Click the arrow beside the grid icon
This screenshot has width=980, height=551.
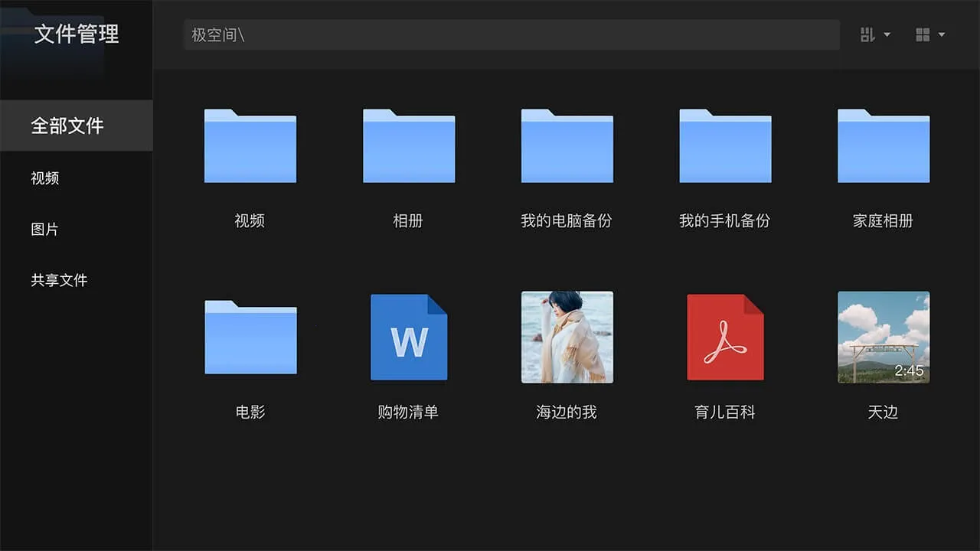[x=942, y=34]
